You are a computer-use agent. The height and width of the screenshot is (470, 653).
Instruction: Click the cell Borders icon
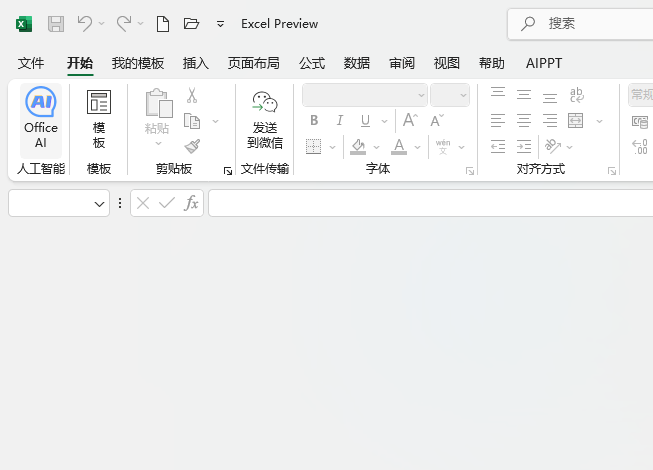tap(314, 147)
